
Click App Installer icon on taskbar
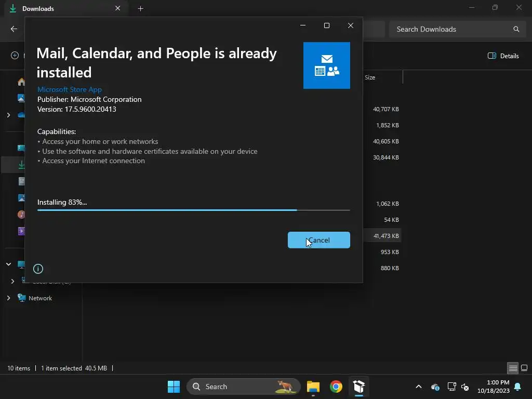click(x=358, y=387)
